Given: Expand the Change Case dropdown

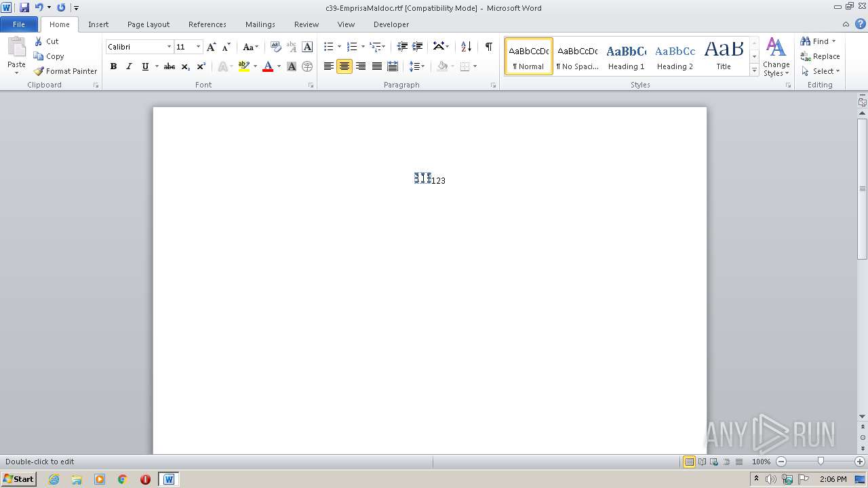Looking at the screenshot, I should [251, 47].
